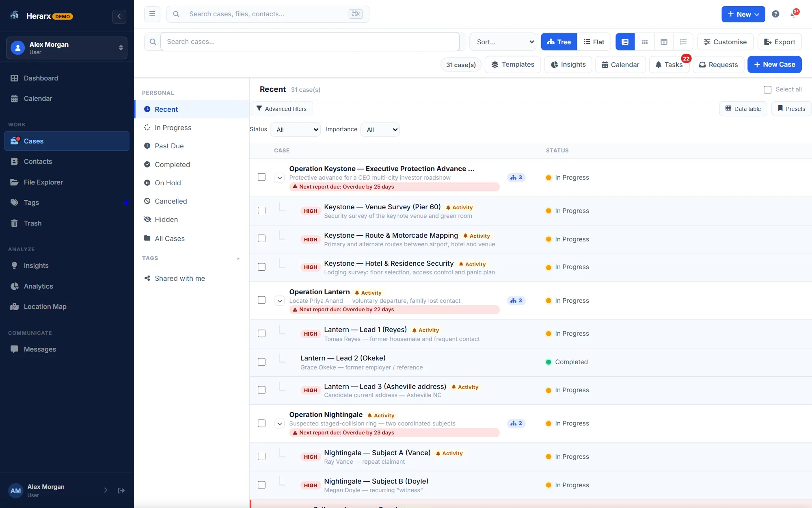Check the Operation Keystone case checkbox
This screenshot has width=812, height=508.
coord(262,177)
